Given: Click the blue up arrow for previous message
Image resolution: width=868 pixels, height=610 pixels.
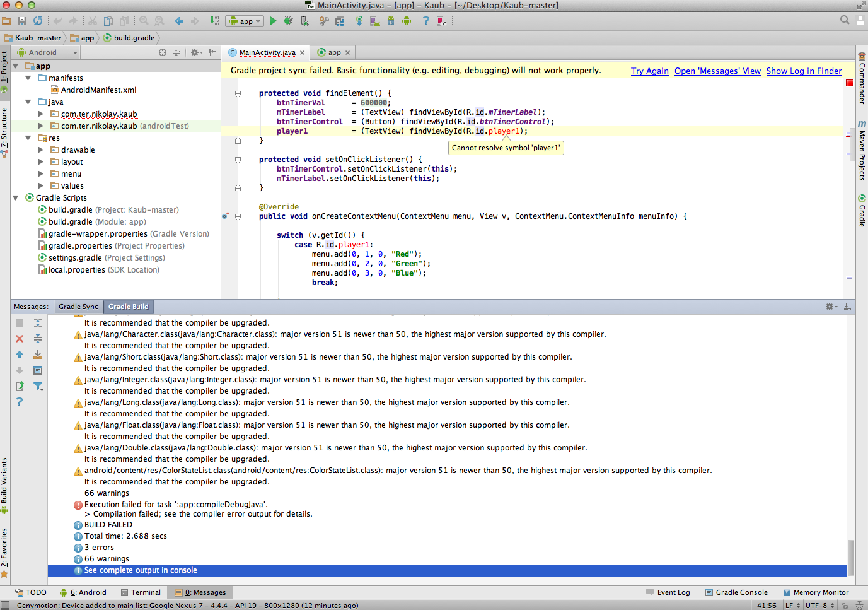Looking at the screenshot, I should (20, 355).
